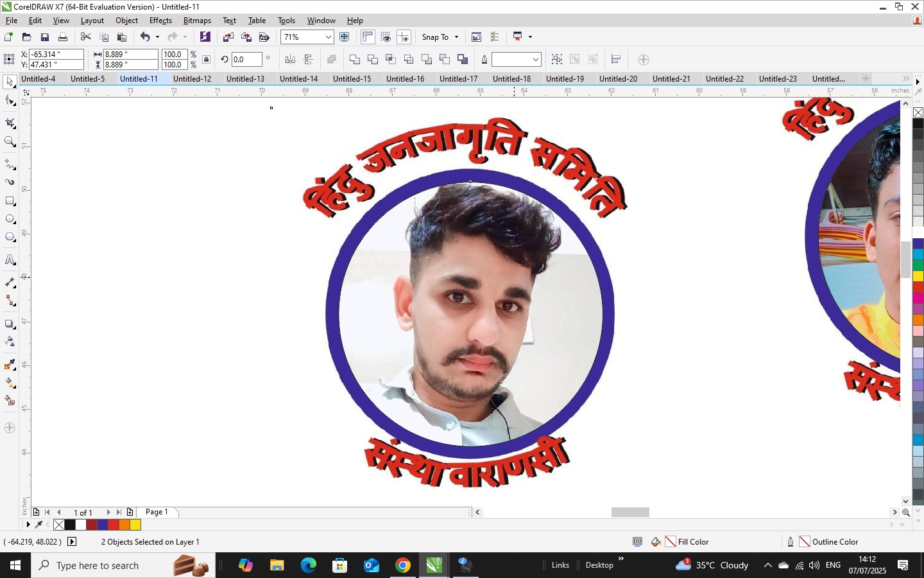This screenshot has height=578, width=924.
Task: Expand the Redo history arrow
Action: tap(185, 37)
